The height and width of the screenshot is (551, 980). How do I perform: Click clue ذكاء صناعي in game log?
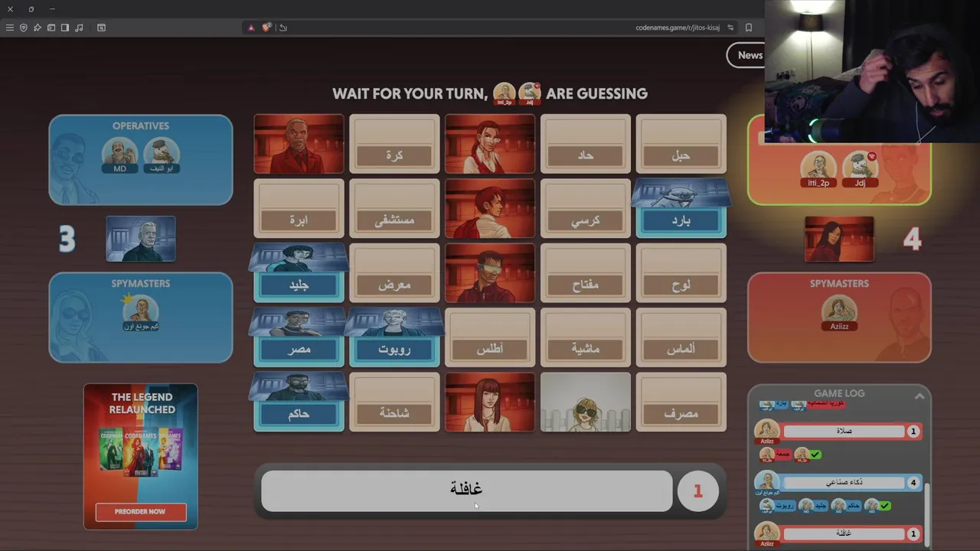tap(844, 482)
